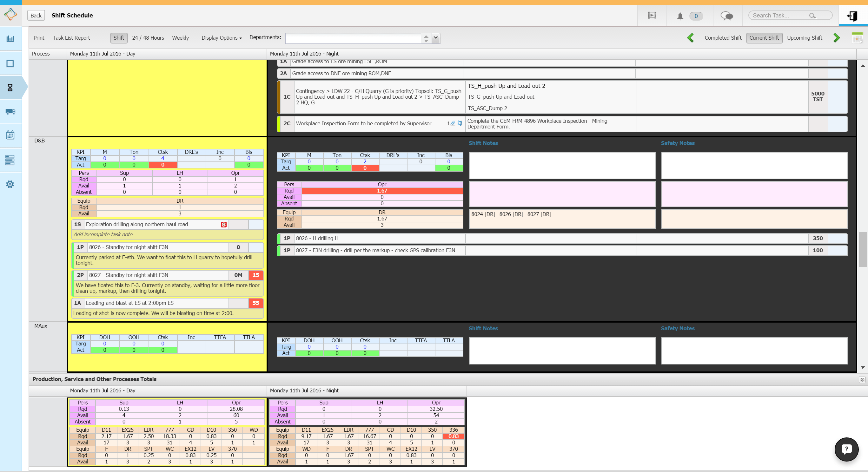
Task: Open the Task List Report link
Action: (x=71, y=38)
